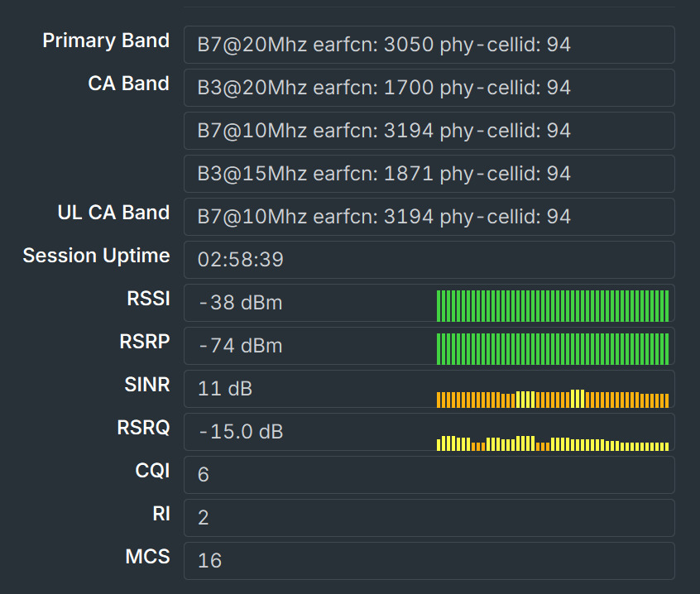The image size is (700, 594).
Task: Click the Session Uptime label
Action: pyautogui.click(x=97, y=256)
